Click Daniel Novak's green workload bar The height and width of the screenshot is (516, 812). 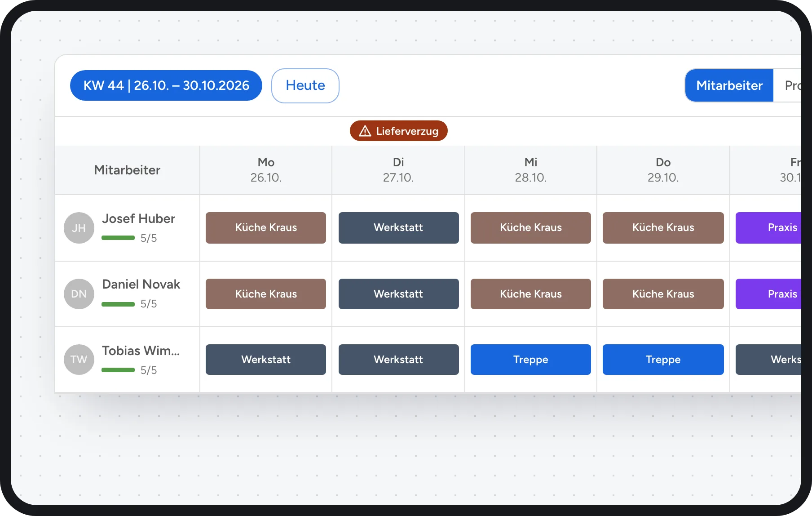118,304
